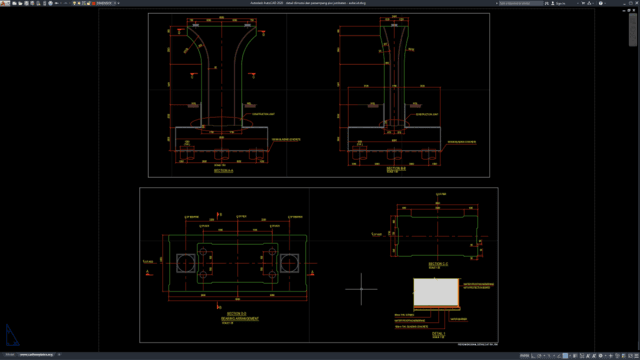
Task: Click the Sign In button
Action: [559, 3]
